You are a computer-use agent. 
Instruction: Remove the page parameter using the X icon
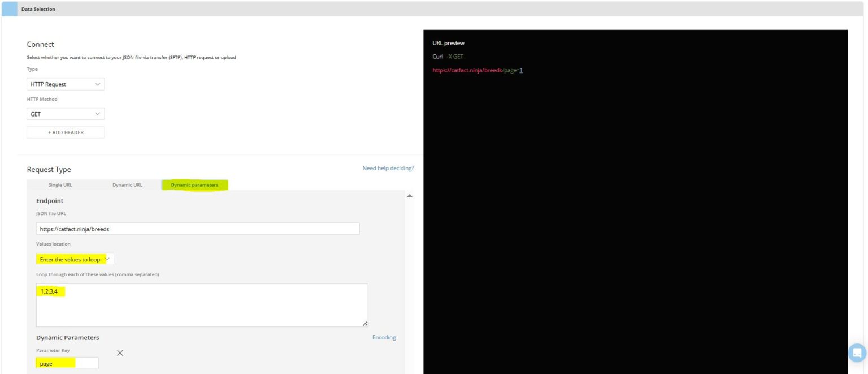(119, 352)
